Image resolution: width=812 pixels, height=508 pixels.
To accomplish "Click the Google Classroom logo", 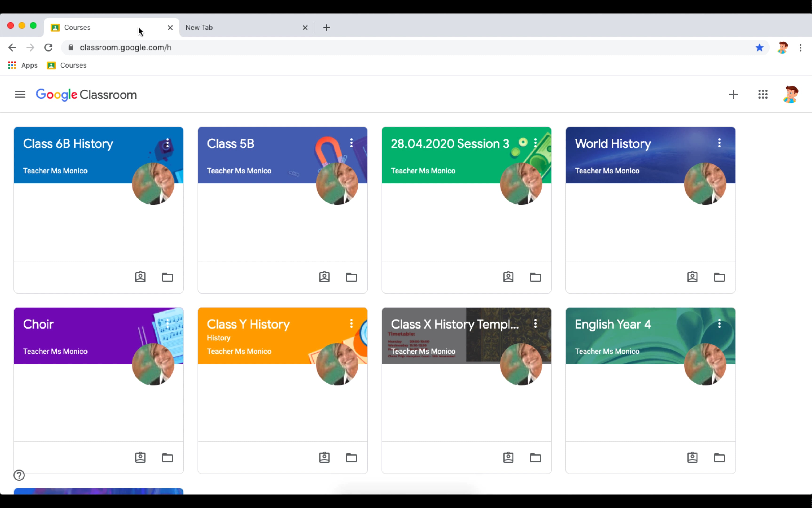I will (x=86, y=94).
